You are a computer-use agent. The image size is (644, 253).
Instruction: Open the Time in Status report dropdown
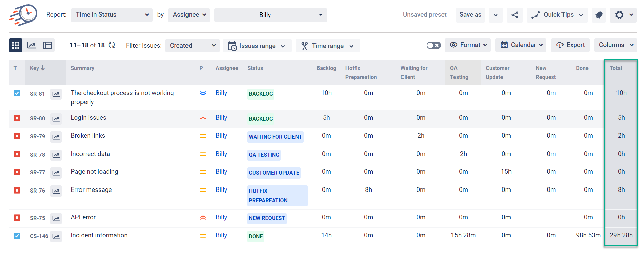tap(112, 15)
